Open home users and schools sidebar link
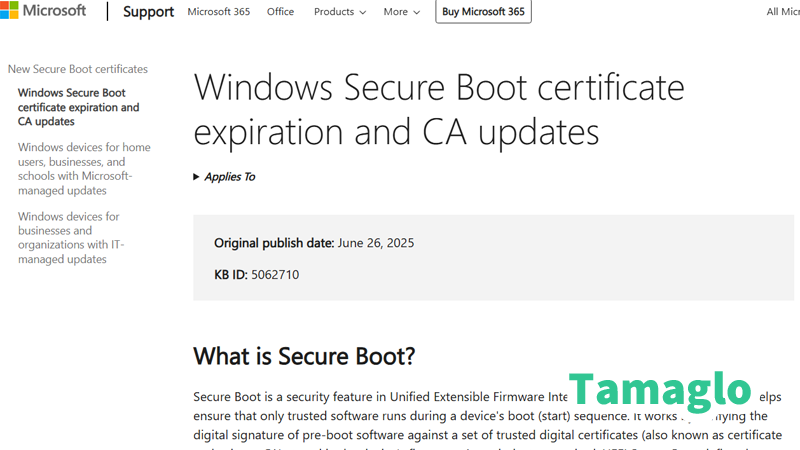The image size is (800, 450). tap(84, 168)
